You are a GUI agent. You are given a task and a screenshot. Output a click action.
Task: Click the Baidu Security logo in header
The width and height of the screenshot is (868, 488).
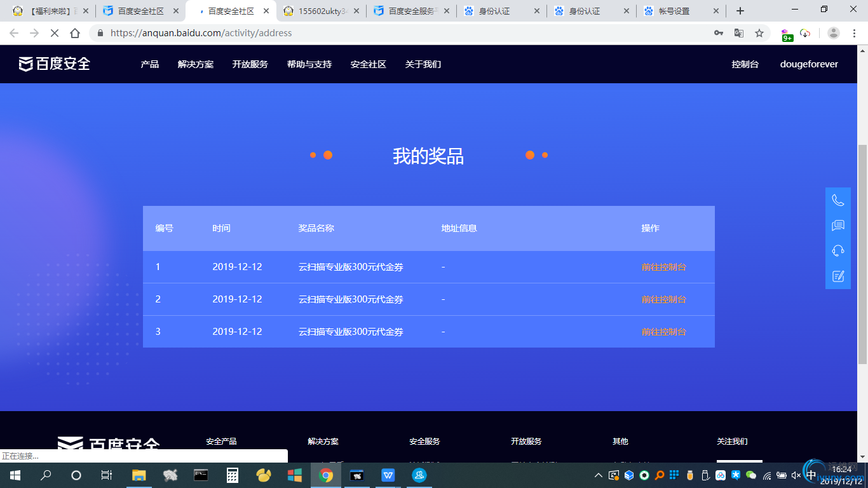point(55,64)
